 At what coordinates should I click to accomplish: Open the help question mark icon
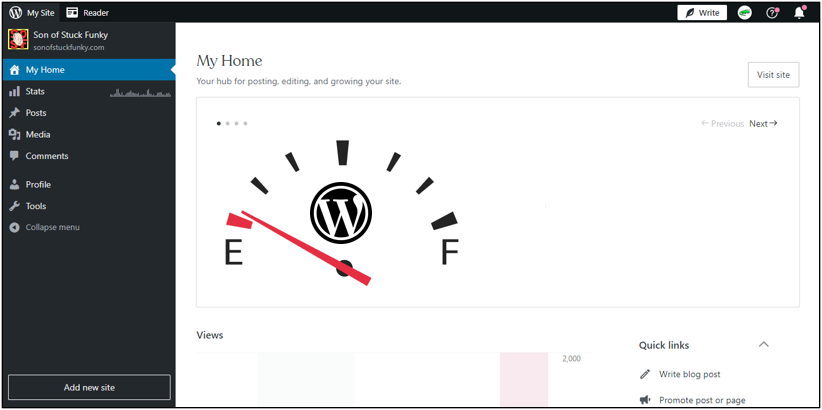pyautogui.click(x=772, y=13)
